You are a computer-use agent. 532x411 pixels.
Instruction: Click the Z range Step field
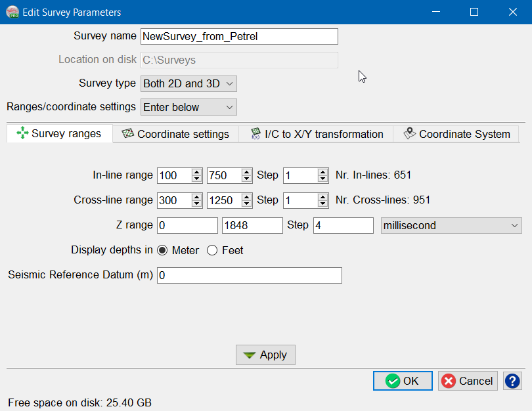tap(343, 226)
